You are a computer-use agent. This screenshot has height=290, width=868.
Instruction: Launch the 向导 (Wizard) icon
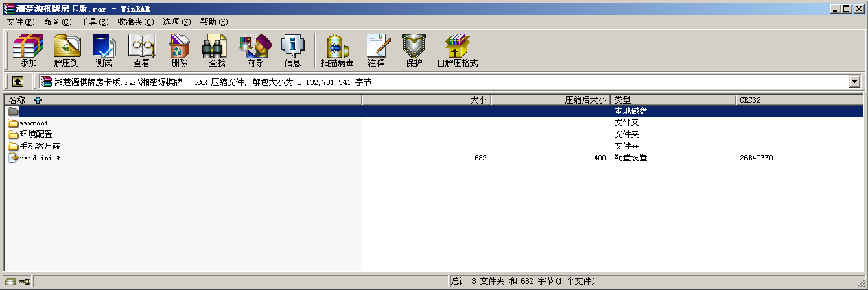tap(255, 51)
